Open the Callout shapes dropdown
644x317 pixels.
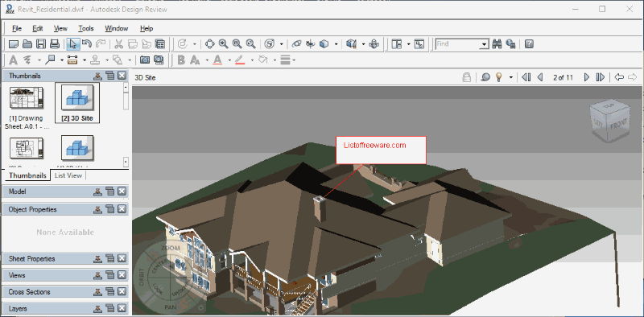point(62,60)
